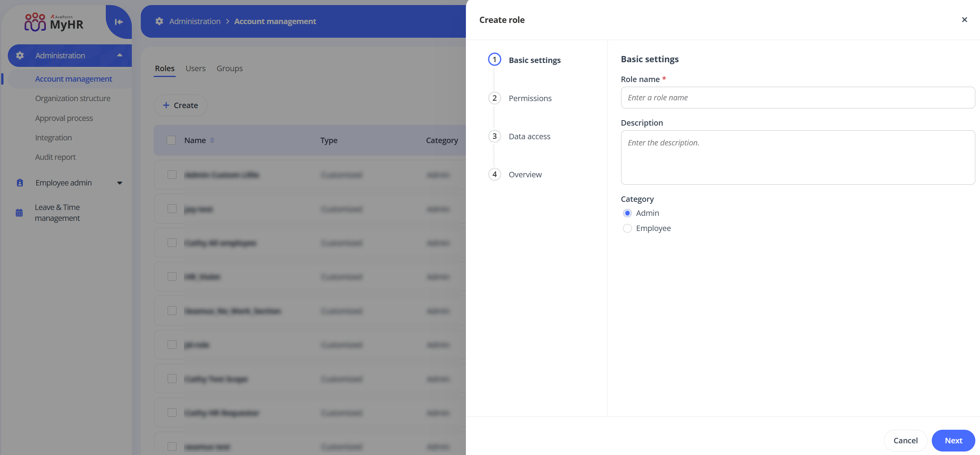The image size is (980, 455).
Task: Click the Employee admin badge icon
Action: pyautogui.click(x=20, y=183)
